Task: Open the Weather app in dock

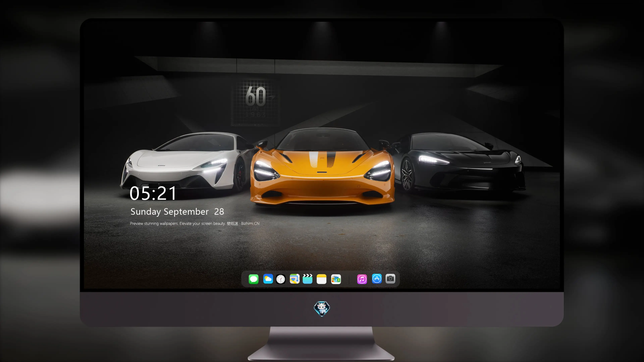Action: 268,279
